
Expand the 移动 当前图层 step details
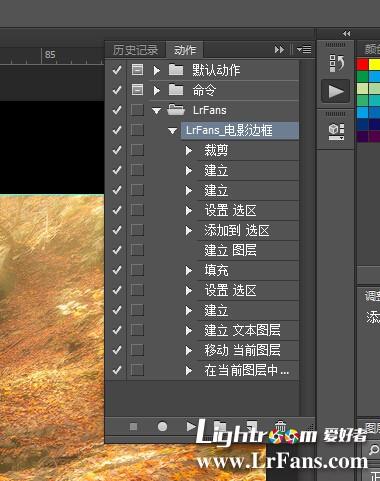(x=189, y=350)
